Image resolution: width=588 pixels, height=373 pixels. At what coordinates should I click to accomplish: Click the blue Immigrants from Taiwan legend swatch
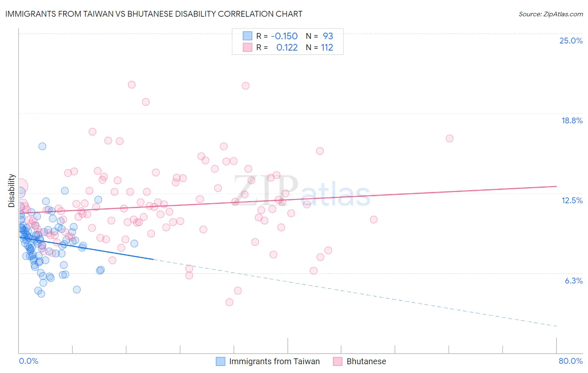220,361
